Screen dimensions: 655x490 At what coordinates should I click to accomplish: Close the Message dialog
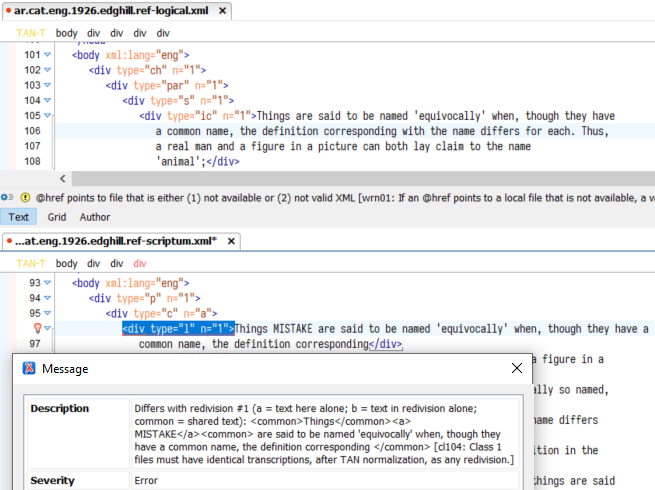pos(517,368)
